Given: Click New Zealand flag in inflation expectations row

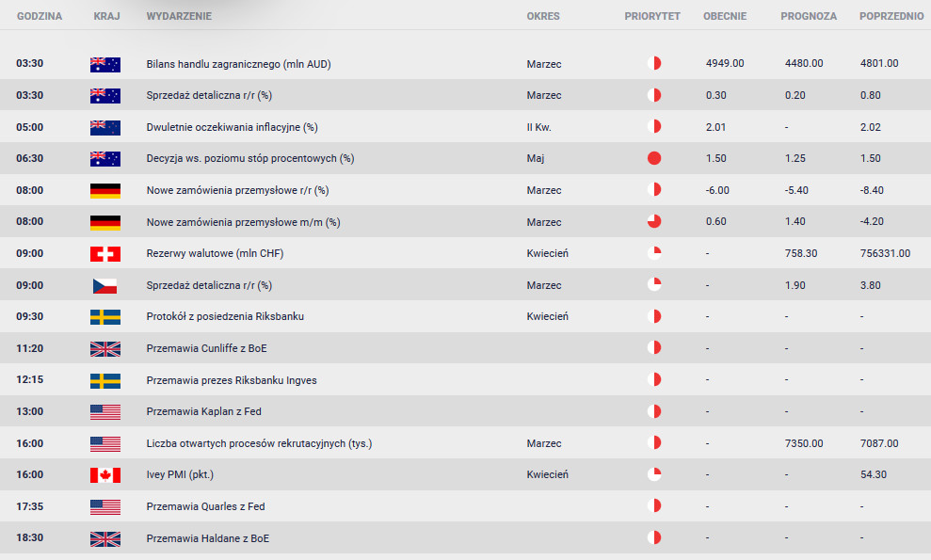Looking at the screenshot, I should (x=105, y=128).
